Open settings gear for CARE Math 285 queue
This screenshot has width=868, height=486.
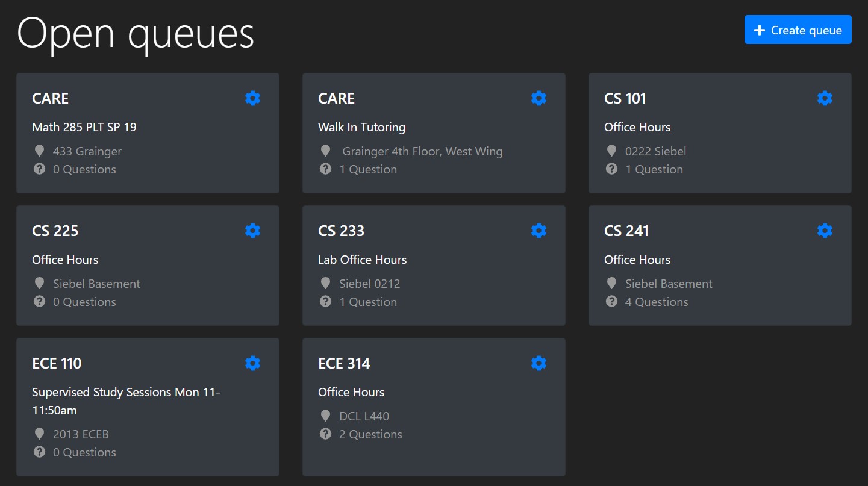(253, 98)
